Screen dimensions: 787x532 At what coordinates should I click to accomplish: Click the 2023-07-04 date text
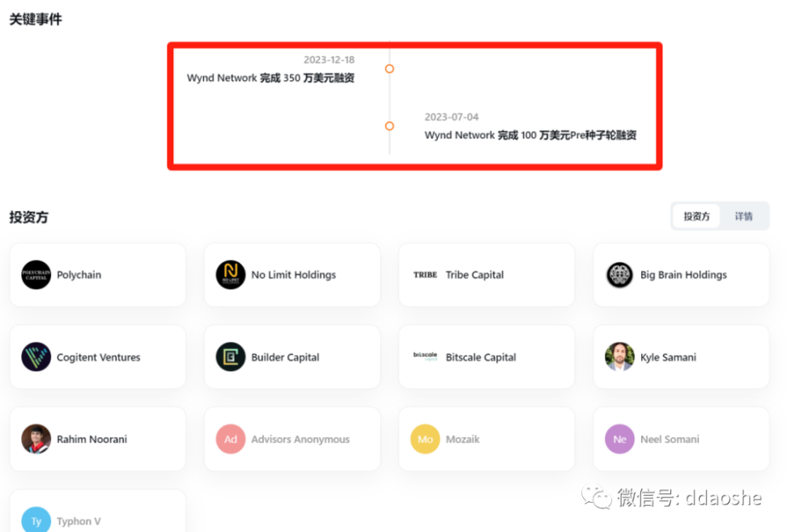click(451, 117)
